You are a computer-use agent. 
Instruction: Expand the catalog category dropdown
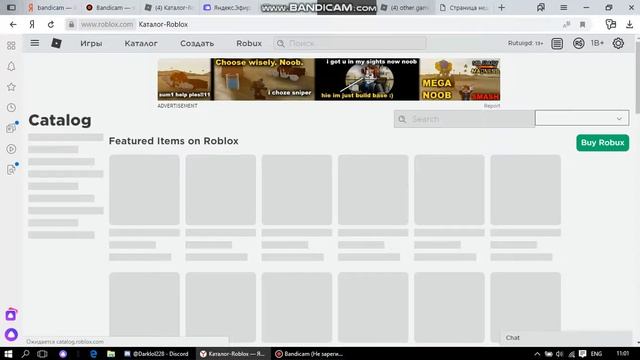coord(582,119)
